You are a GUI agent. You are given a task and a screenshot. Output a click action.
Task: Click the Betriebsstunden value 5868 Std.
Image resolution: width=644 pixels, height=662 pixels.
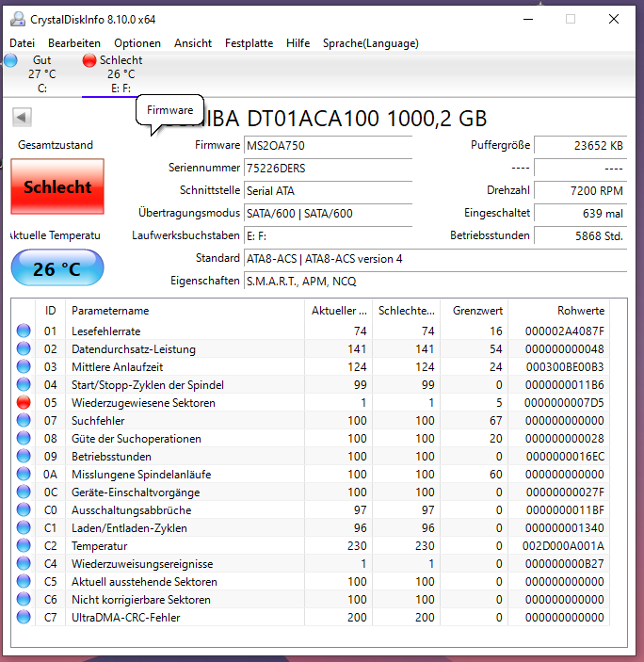[580, 235]
